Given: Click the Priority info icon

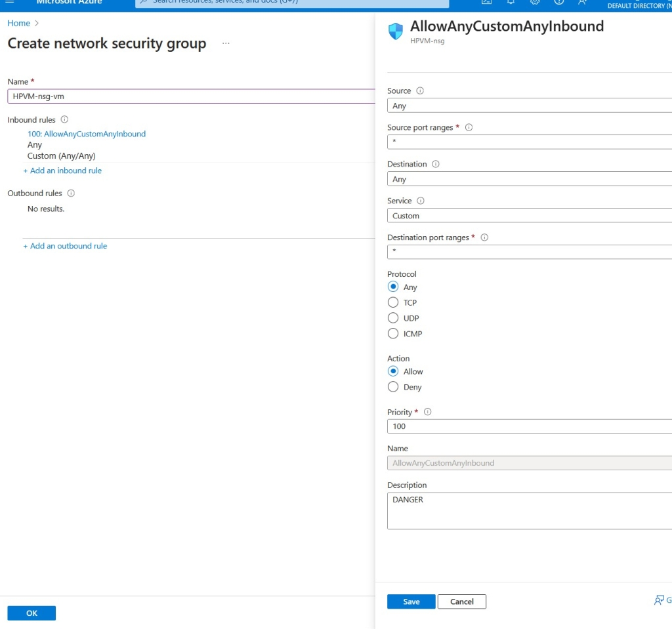Looking at the screenshot, I should (428, 413).
